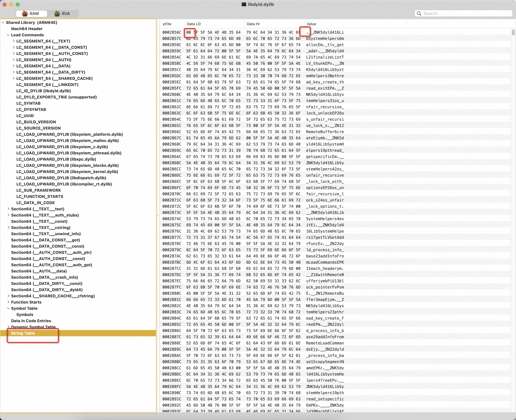The image size is (516, 420).
Task: Collapse the Load Commands node
Action: [x=8, y=35]
